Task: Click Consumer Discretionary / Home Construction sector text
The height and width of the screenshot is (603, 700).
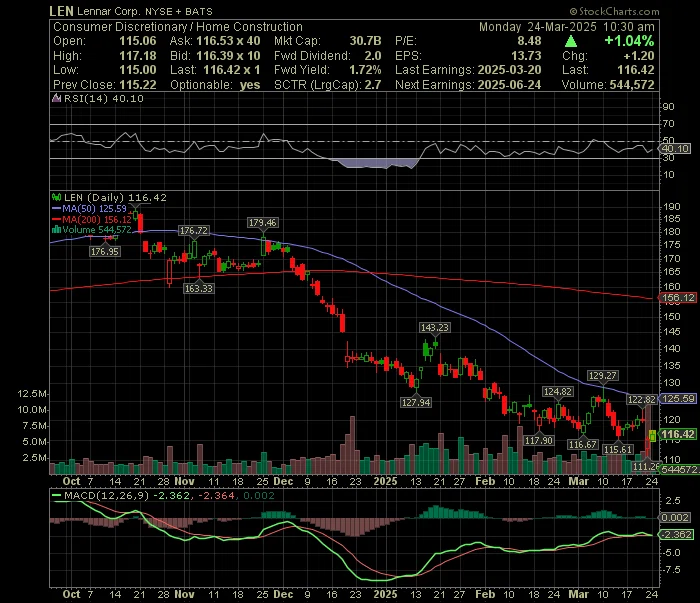Action: (x=178, y=27)
